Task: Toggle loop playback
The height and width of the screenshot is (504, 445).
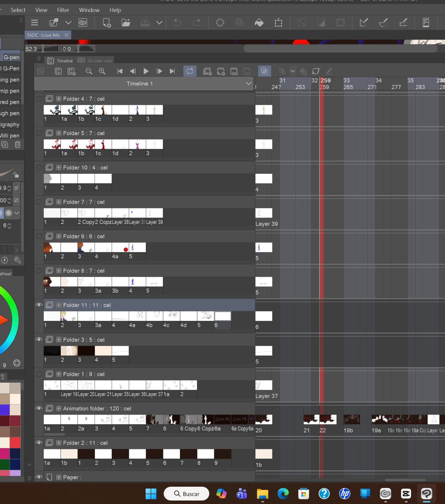Action: click(x=190, y=71)
